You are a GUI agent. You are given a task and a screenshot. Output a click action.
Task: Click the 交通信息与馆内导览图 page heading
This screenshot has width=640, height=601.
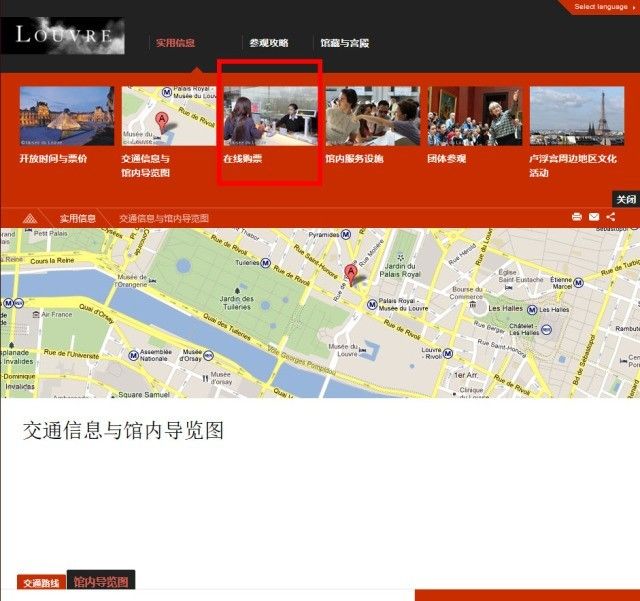[123, 431]
